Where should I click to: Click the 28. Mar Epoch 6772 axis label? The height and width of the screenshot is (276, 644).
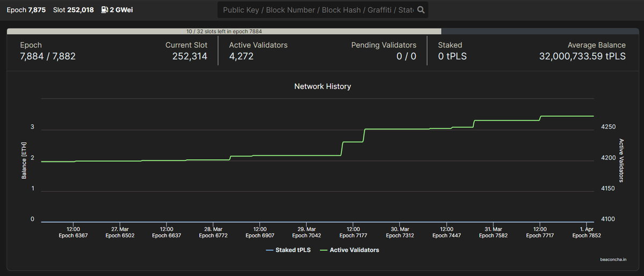(x=214, y=232)
